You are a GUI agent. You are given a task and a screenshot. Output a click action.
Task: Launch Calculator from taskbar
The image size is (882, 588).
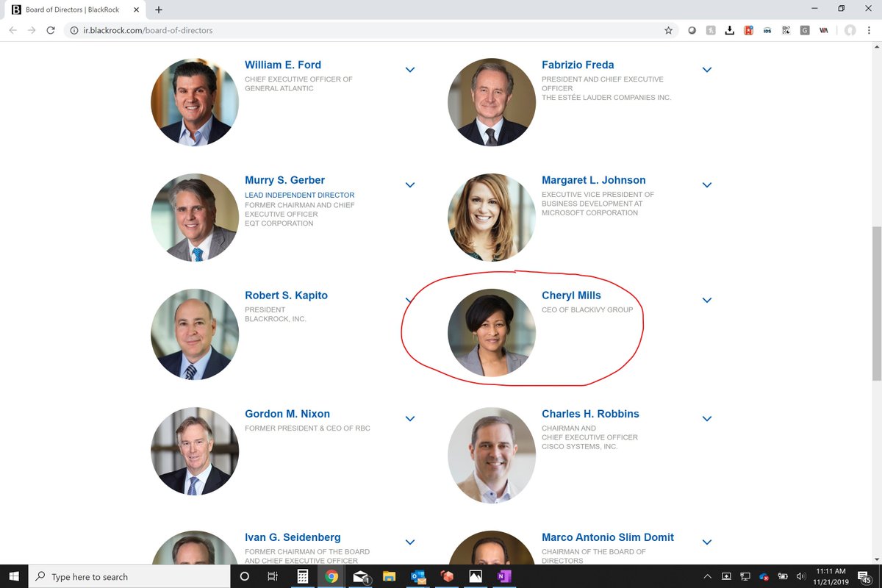pyautogui.click(x=302, y=576)
